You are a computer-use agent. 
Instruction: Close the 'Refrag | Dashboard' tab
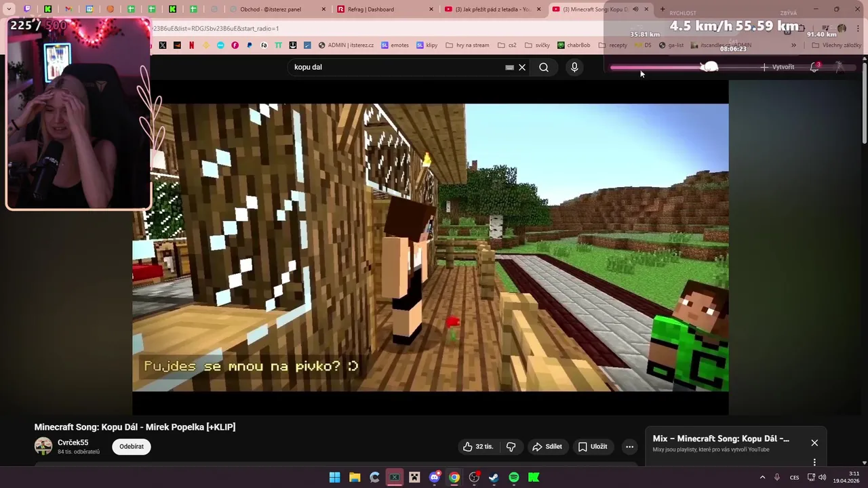pos(431,9)
